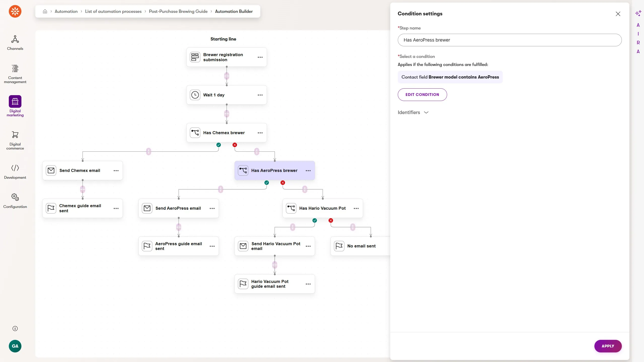This screenshot has height=362, width=644.
Task: Click the home icon in breadcrumbs
Action: tap(45, 11)
